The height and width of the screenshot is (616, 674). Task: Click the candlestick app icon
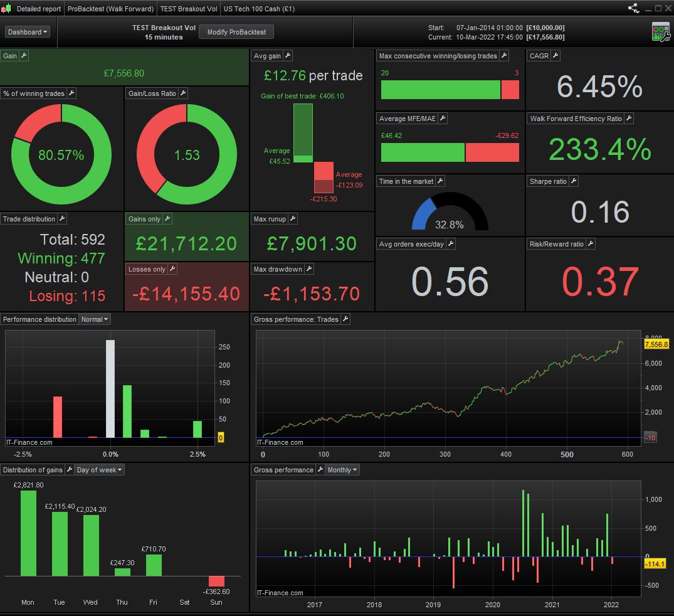6,8
